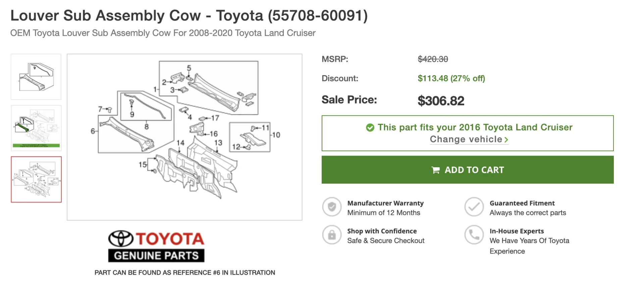Click the chevron next to Change vehicle
Screen dimensions: 644x296
(506, 140)
